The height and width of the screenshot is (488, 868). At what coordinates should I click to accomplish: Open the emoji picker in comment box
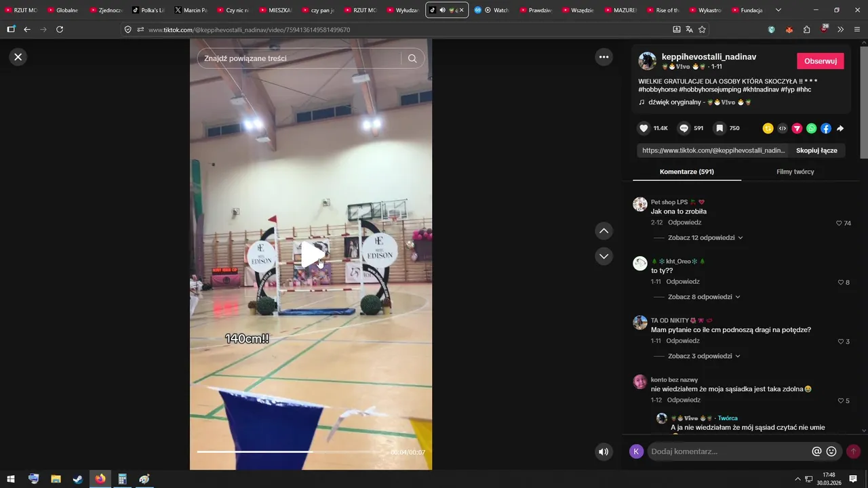(x=831, y=451)
